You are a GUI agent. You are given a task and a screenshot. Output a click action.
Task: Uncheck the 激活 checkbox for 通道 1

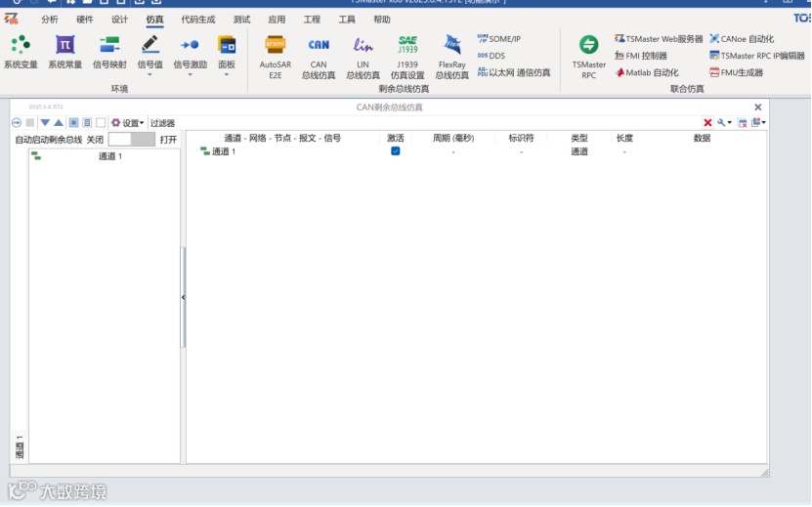pyautogui.click(x=395, y=151)
